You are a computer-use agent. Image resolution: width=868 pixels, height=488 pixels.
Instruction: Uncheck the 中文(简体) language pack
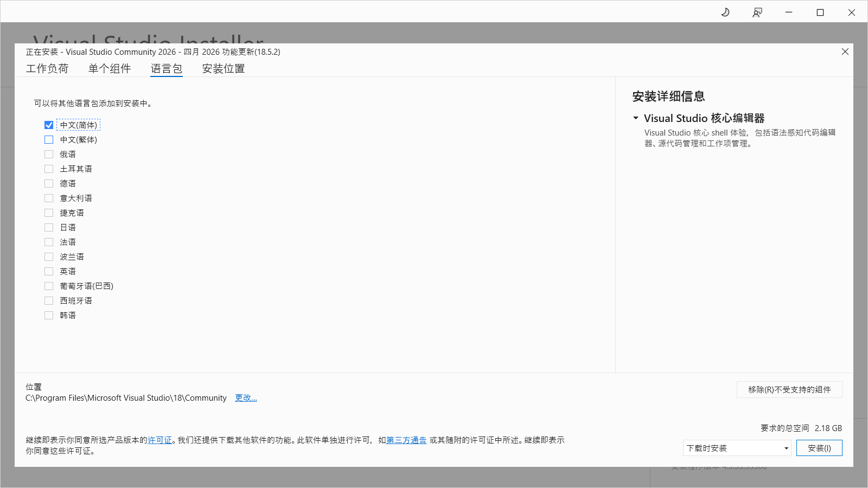click(49, 125)
